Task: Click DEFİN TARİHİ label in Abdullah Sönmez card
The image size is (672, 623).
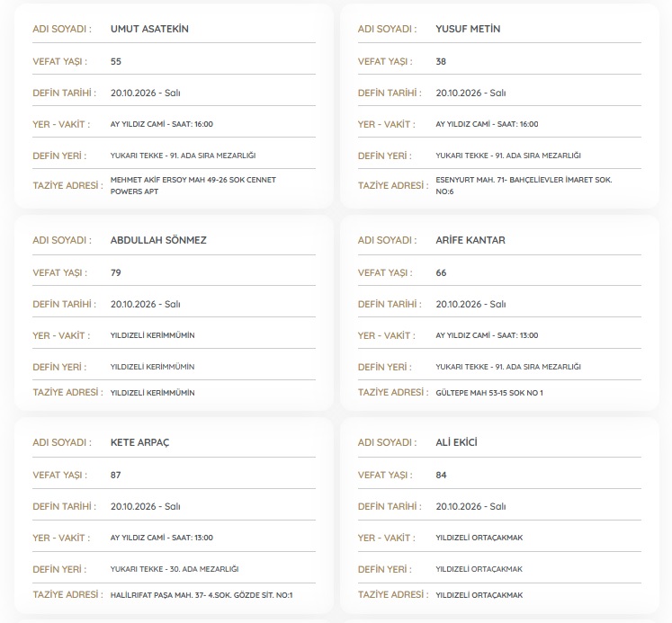Action: tap(64, 304)
